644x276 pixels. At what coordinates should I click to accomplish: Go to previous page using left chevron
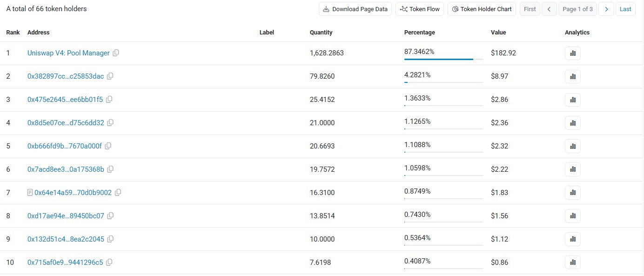pyautogui.click(x=549, y=9)
